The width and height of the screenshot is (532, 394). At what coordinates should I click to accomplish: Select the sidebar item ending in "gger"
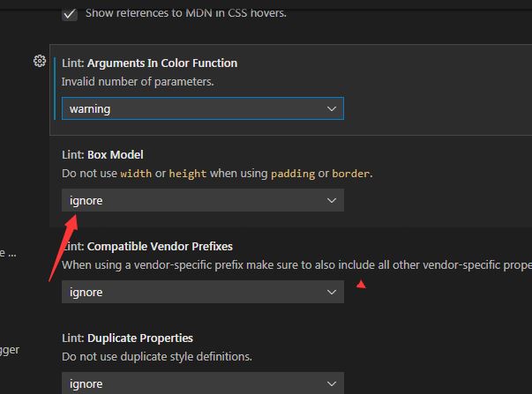pyautogui.click(x=10, y=350)
